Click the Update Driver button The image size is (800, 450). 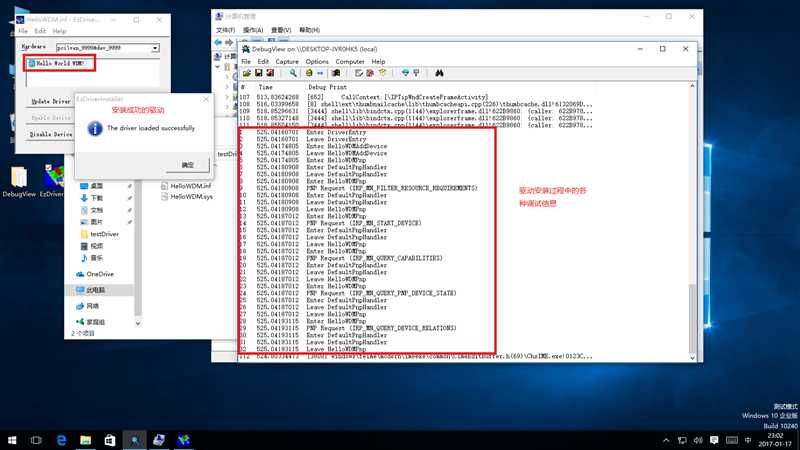click(51, 102)
